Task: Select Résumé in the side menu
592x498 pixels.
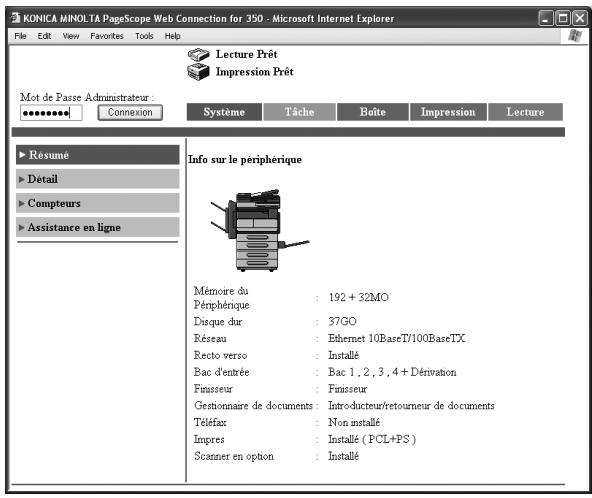Action: pyautogui.click(x=97, y=155)
